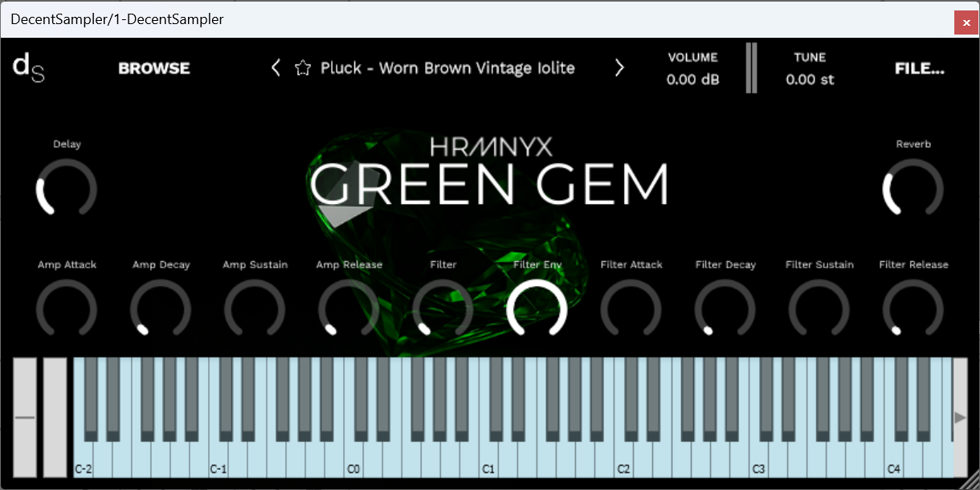Viewport: 980px width, 490px height.
Task: Click the Amp Attack knob
Action: click(x=67, y=309)
